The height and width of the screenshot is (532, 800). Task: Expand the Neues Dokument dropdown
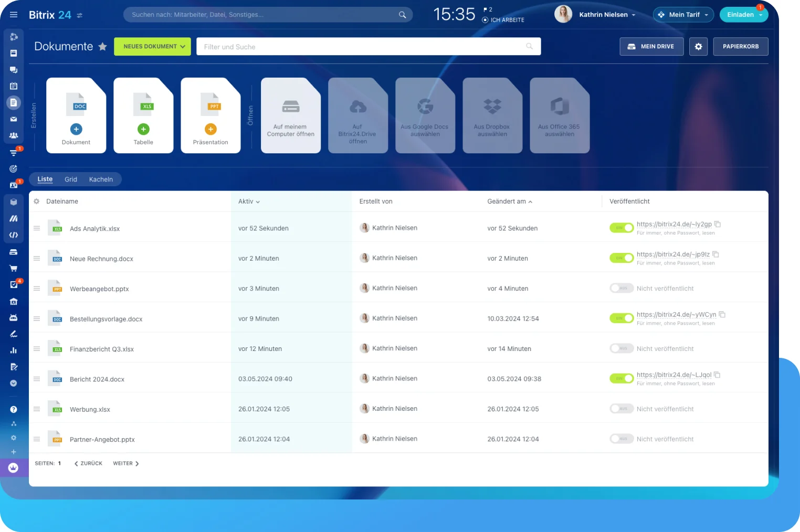[x=183, y=47]
